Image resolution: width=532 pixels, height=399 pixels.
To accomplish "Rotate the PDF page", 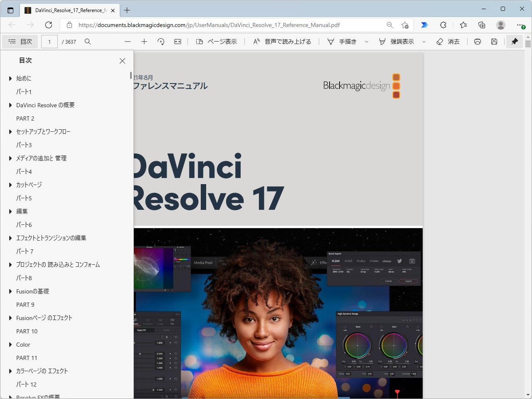I will 161,42.
